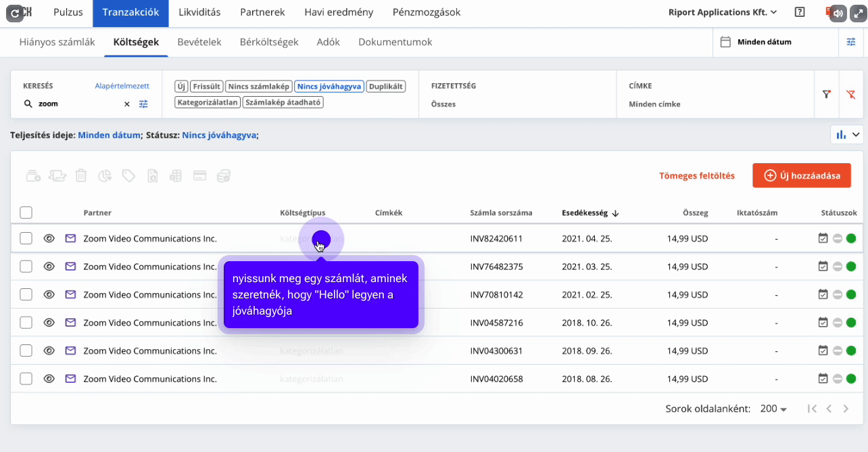Click the green status dot for INV70810142
The width and height of the screenshot is (868, 452).
851,295
